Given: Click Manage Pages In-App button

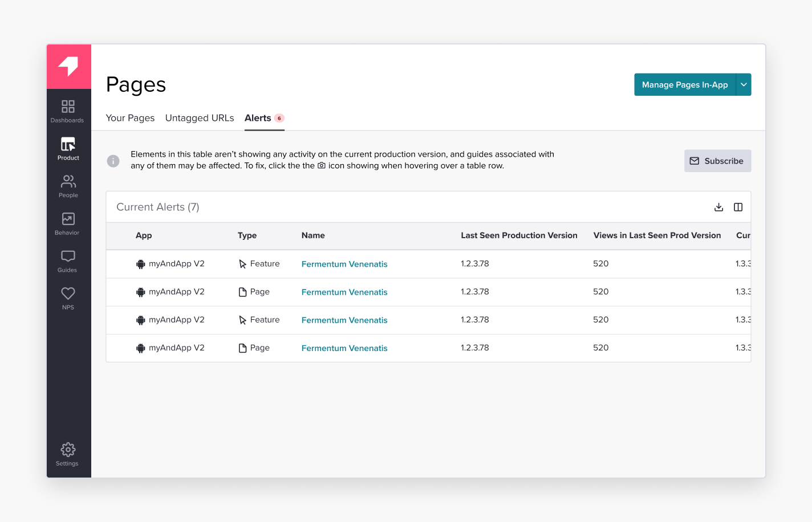Looking at the screenshot, I should (x=684, y=84).
